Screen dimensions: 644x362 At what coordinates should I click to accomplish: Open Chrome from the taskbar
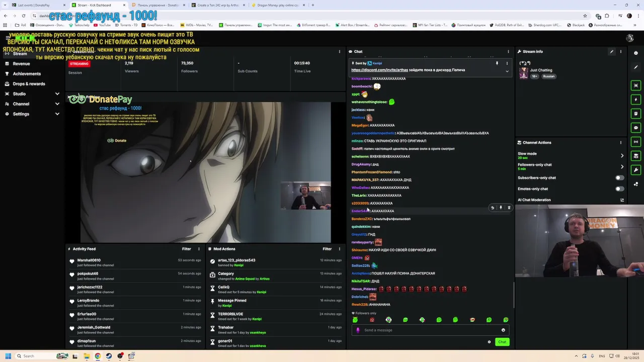98,356
